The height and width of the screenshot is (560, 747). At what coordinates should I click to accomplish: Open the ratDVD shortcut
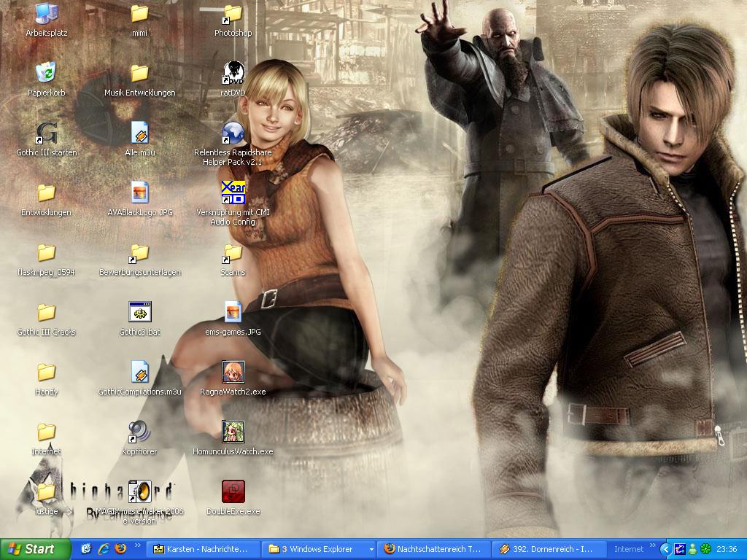233,74
